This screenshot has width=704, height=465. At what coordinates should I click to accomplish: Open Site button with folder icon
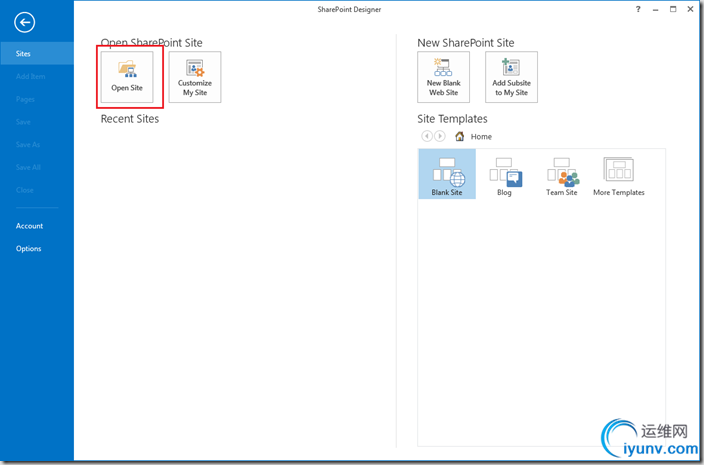pyautogui.click(x=127, y=77)
